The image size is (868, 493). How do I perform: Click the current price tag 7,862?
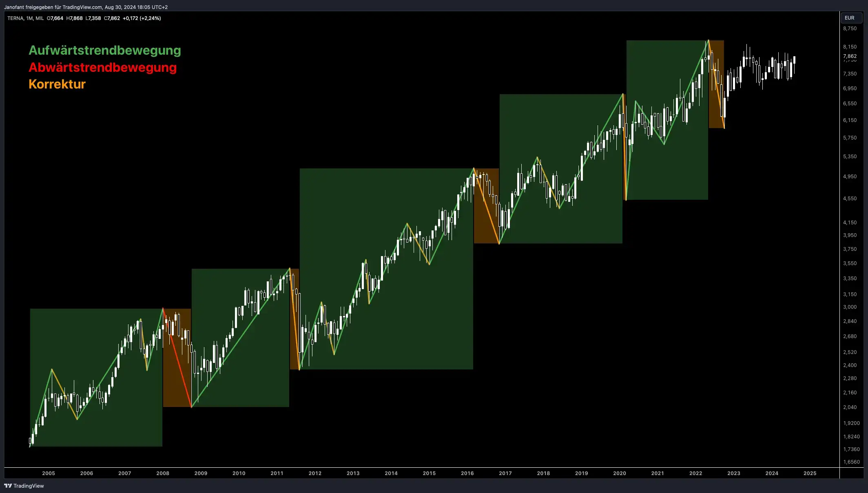coord(850,56)
